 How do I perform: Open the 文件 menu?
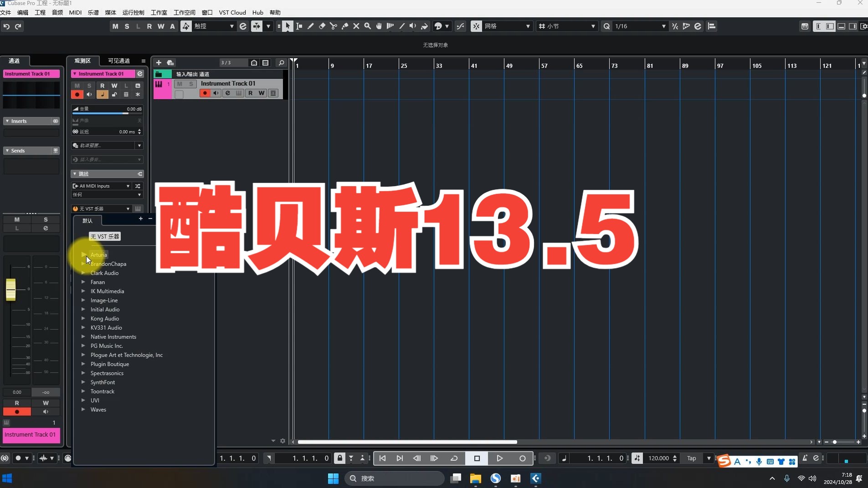tap(5, 12)
